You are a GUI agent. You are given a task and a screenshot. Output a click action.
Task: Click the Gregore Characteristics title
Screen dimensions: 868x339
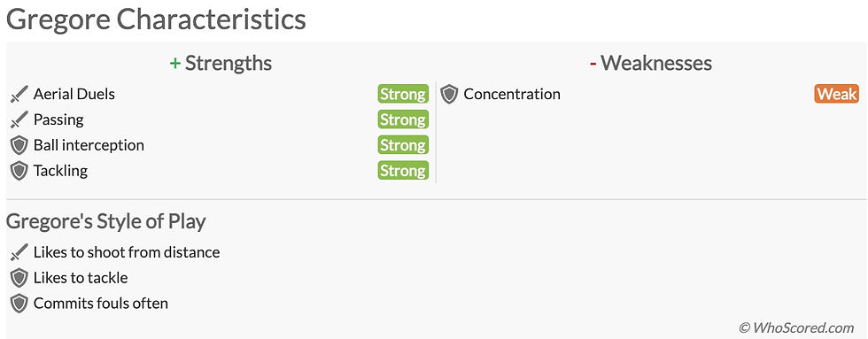[x=156, y=19]
